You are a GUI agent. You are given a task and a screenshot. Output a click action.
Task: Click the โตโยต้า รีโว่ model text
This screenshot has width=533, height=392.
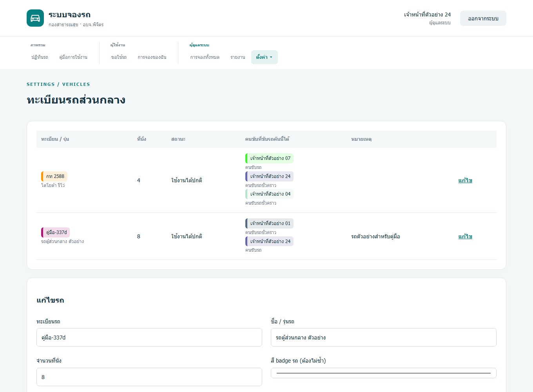pyautogui.click(x=53, y=185)
